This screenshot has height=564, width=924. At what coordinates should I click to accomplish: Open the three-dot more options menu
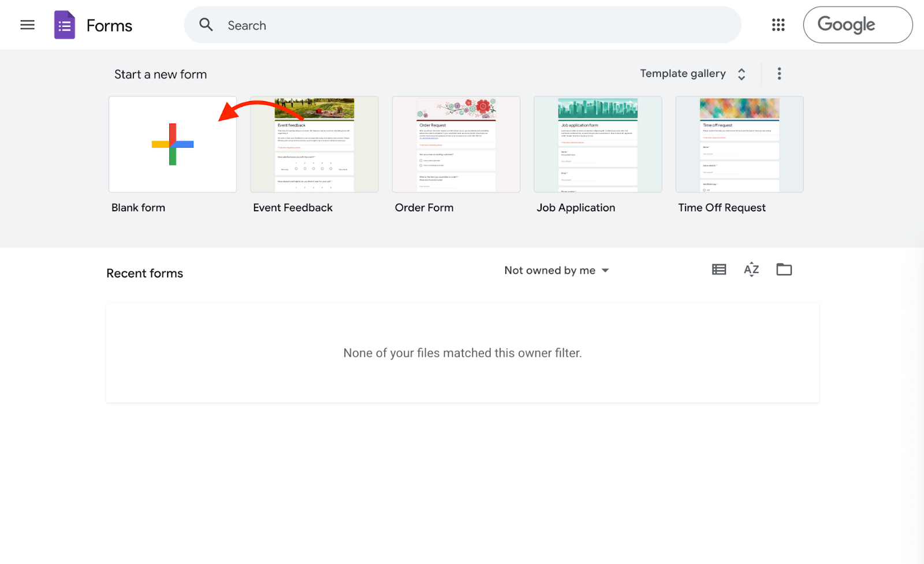[779, 74]
